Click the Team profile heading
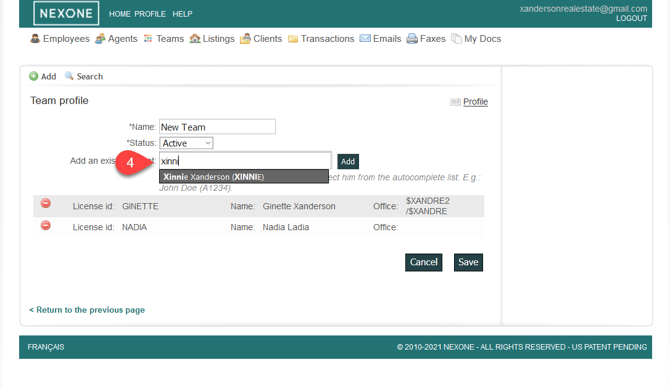670x389 pixels. tap(59, 100)
